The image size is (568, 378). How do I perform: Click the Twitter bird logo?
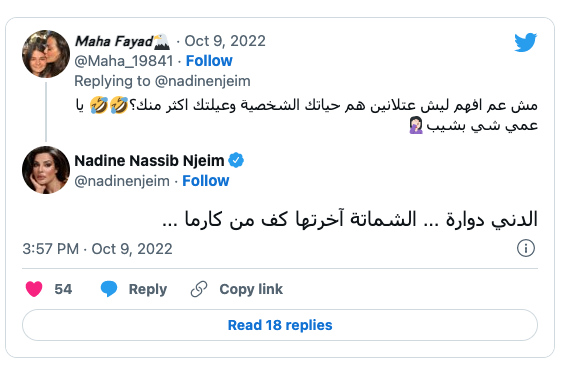[x=525, y=42]
